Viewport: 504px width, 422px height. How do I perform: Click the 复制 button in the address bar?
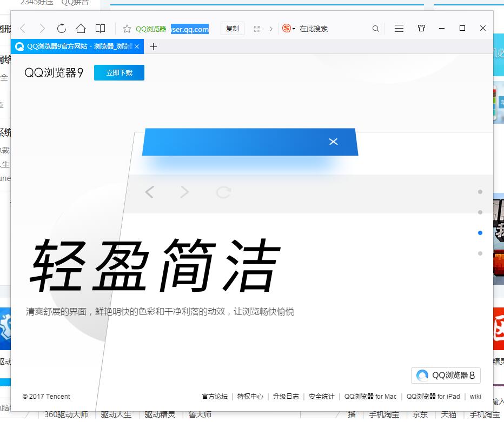[233, 29]
